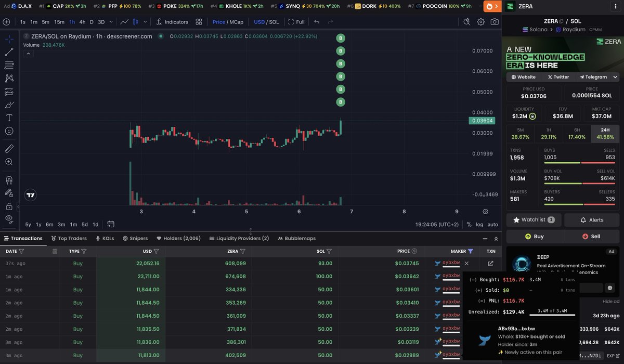Select the line chart style icon
Viewport: 624px width, 364px height.
tap(124, 22)
